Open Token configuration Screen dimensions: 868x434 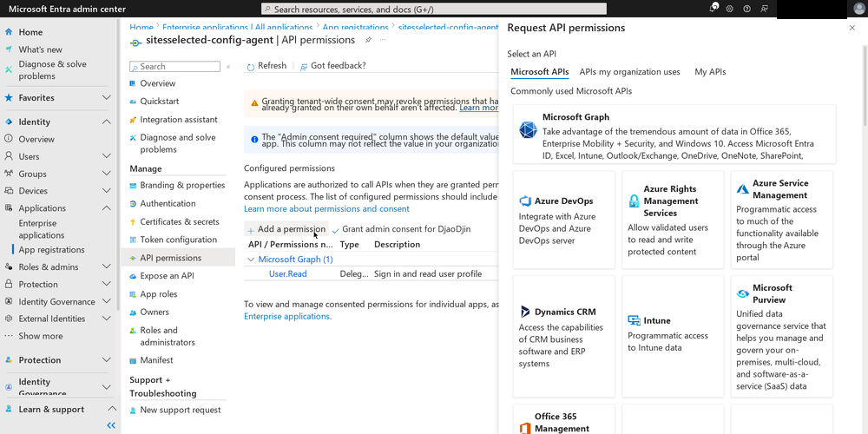(178, 240)
